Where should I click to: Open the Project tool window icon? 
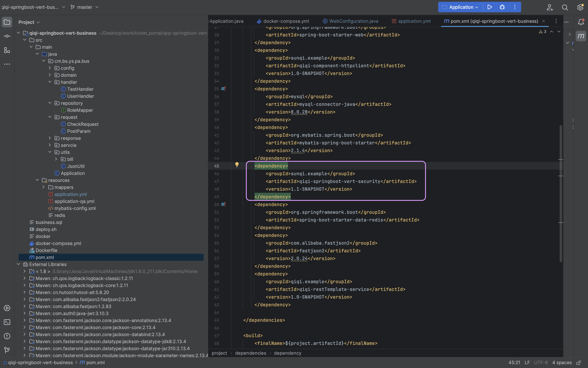coord(7,22)
